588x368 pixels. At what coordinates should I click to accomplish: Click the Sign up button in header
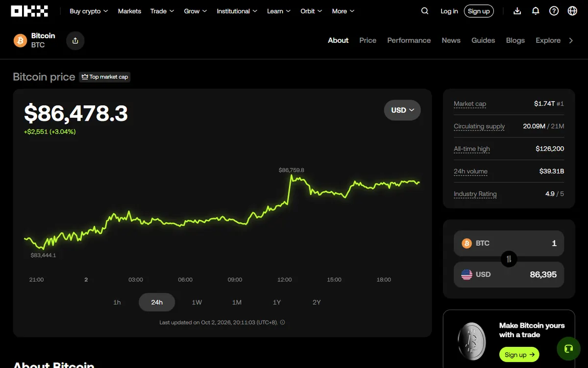point(479,11)
